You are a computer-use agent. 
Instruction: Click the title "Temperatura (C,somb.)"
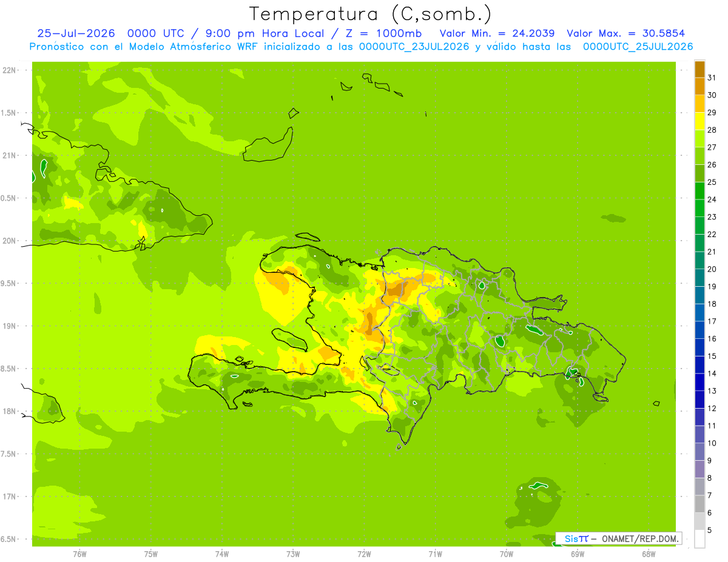coord(370,14)
